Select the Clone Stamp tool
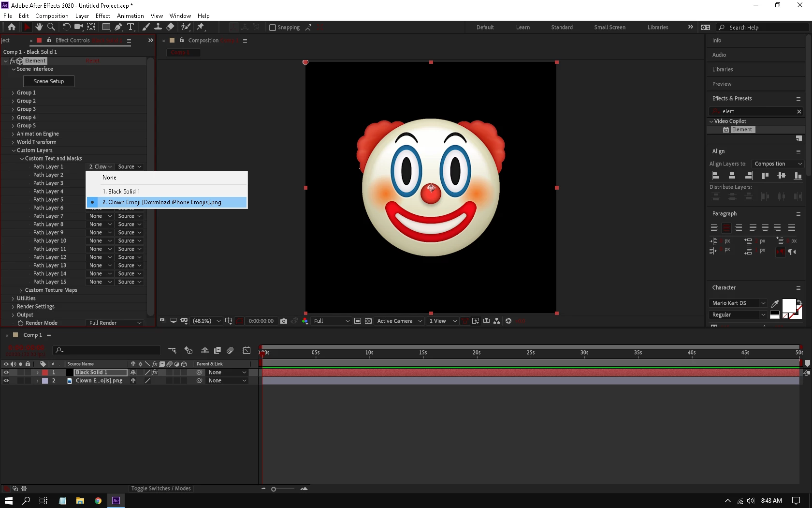The width and height of the screenshot is (812, 508). [x=158, y=27]
